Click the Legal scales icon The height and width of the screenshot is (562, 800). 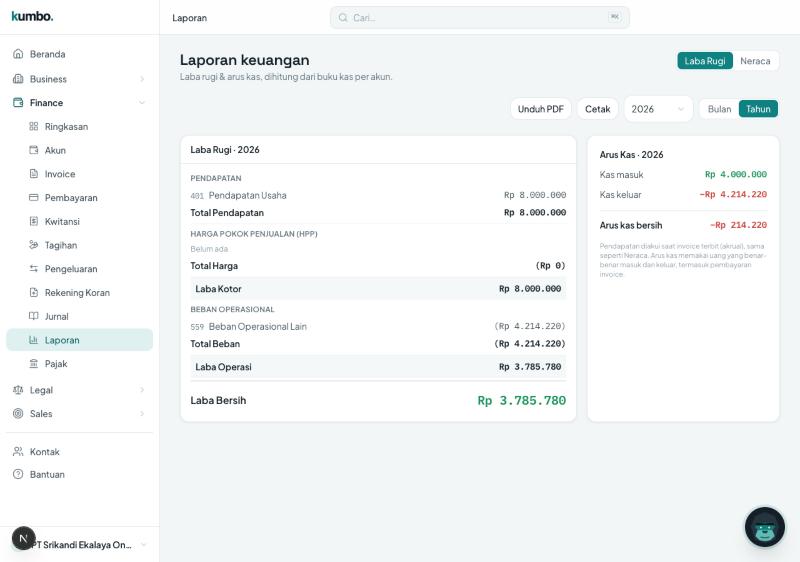coord(18,390)
